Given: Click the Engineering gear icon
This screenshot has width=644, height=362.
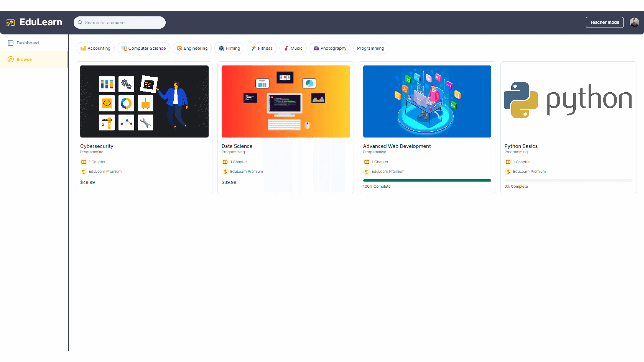Looking at the screenshot, I should point(179,48).
